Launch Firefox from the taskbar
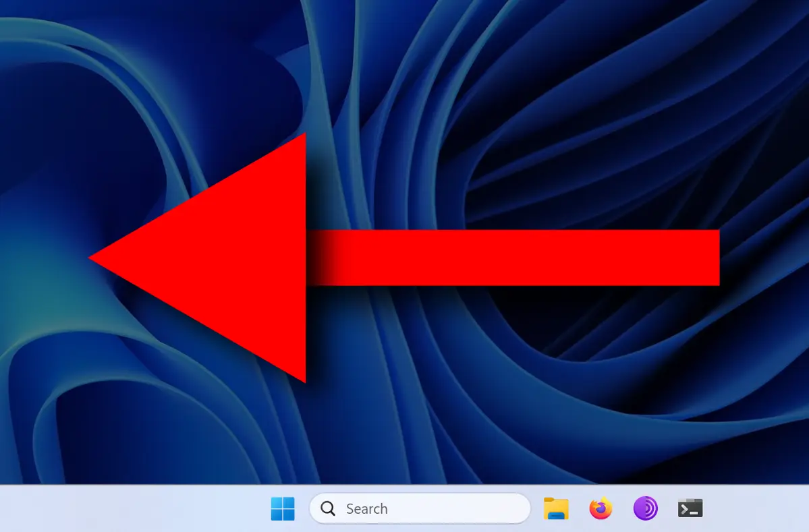 point(601,508)
